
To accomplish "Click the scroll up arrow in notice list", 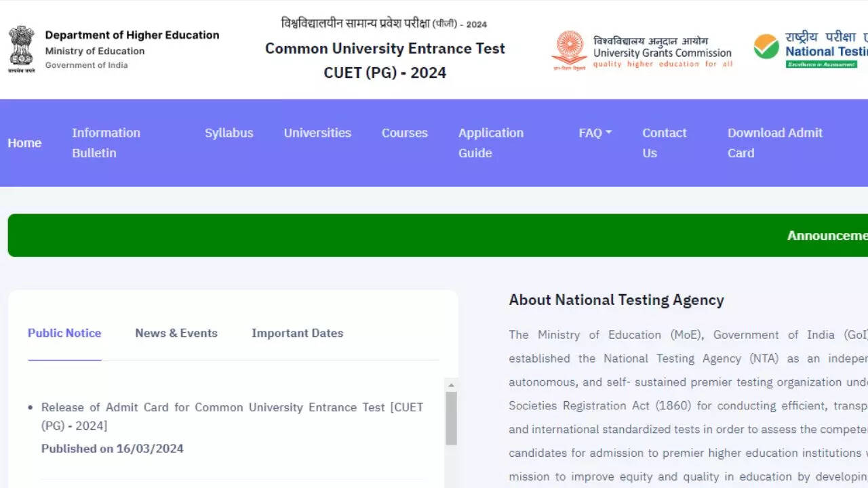I will (x=451, y=385).
